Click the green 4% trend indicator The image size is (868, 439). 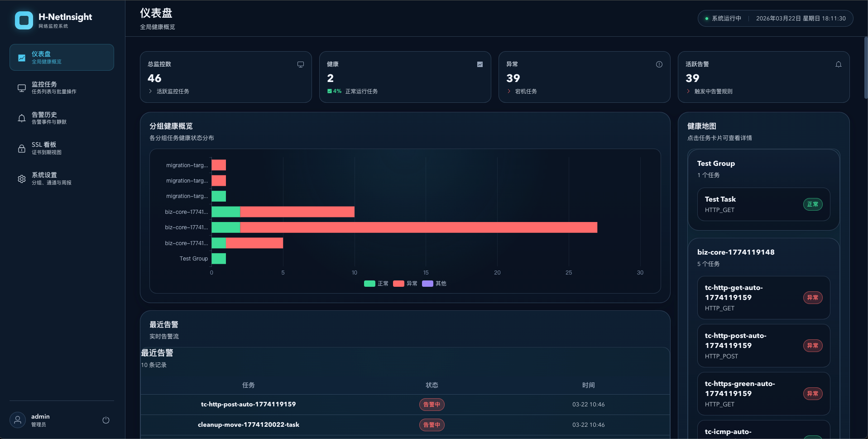tap(334, 91)
